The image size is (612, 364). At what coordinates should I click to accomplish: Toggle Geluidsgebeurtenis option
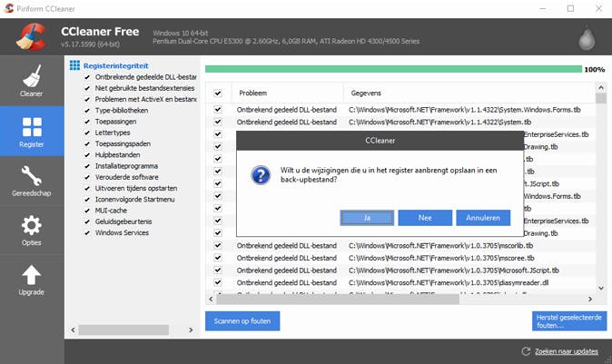pos(87,221)
